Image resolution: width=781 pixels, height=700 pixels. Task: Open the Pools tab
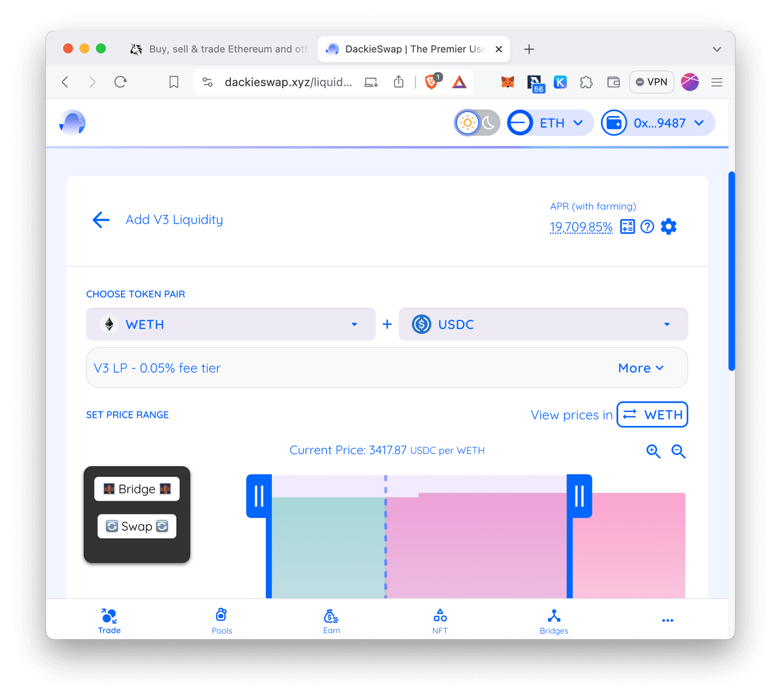(222, 621)
